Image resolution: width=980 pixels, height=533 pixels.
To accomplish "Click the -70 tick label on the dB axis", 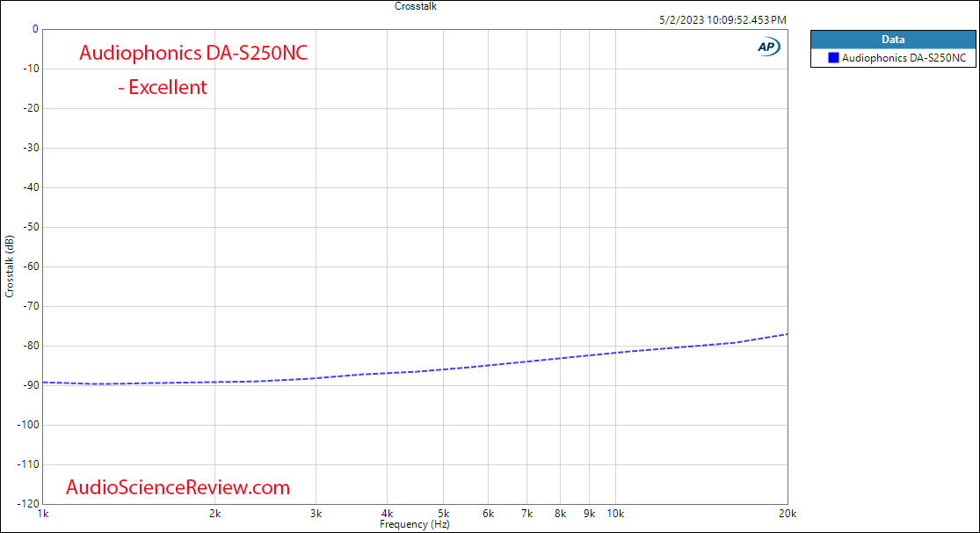I will point(31,306).
